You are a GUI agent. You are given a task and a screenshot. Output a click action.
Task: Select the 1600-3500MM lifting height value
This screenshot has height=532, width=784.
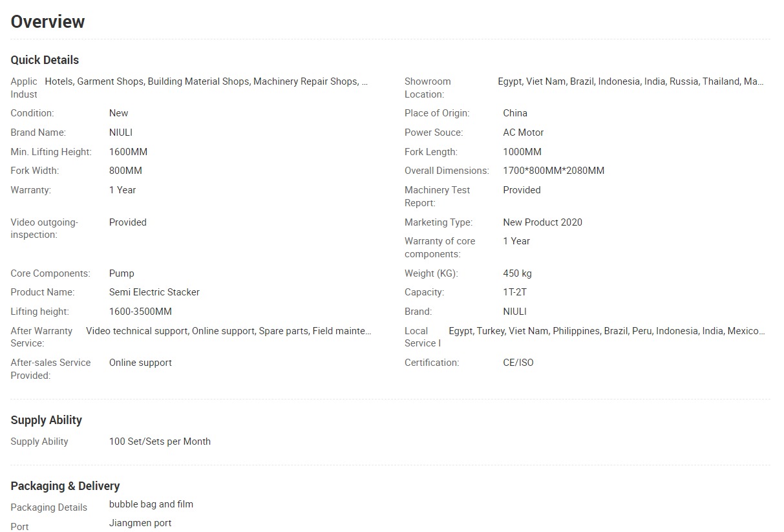(140, 312)
